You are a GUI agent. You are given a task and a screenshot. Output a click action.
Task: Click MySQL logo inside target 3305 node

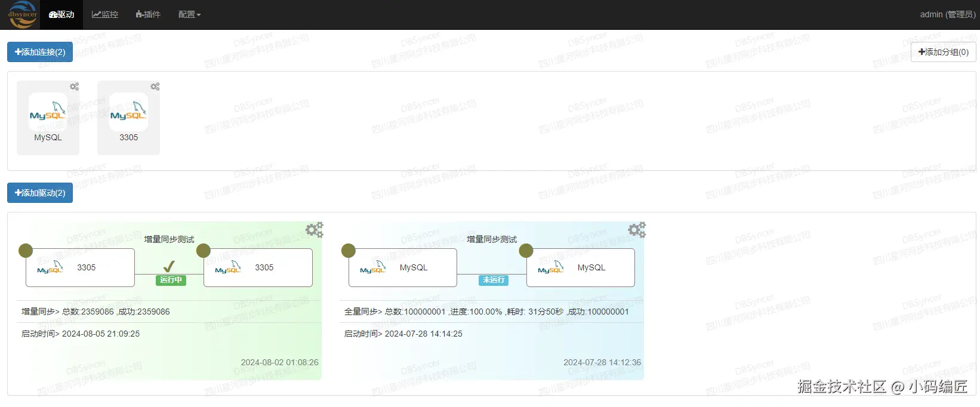228,267
